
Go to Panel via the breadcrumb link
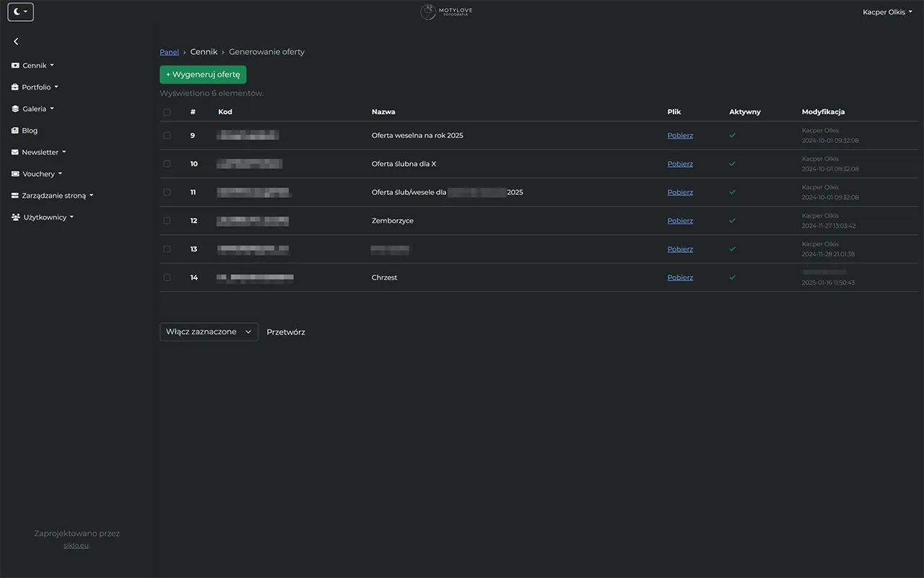pos(169,51)
